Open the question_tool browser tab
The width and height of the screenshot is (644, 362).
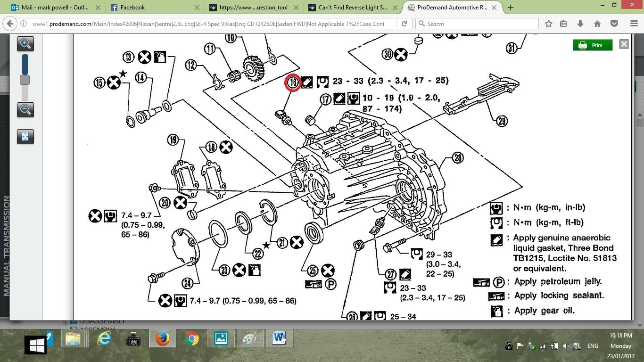click(x=254, y=7)
